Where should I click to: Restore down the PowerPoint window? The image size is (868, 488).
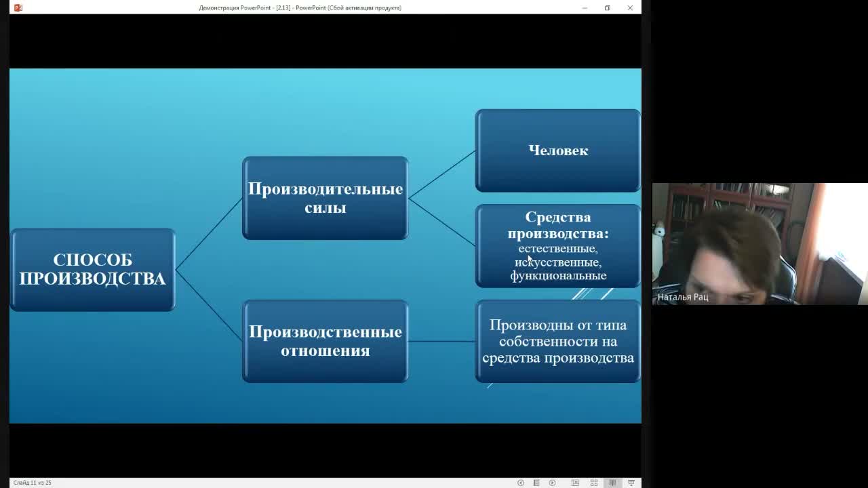click(x=607, y=7)
